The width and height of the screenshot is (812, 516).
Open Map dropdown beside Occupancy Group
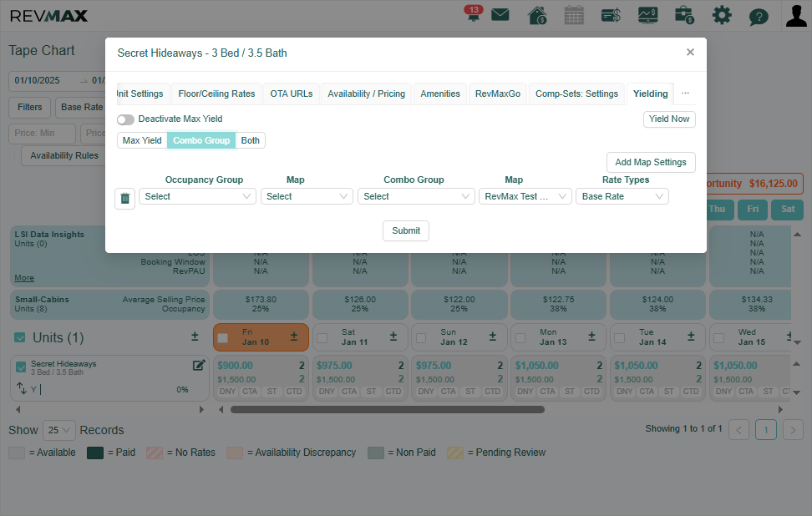coord(307,196)
